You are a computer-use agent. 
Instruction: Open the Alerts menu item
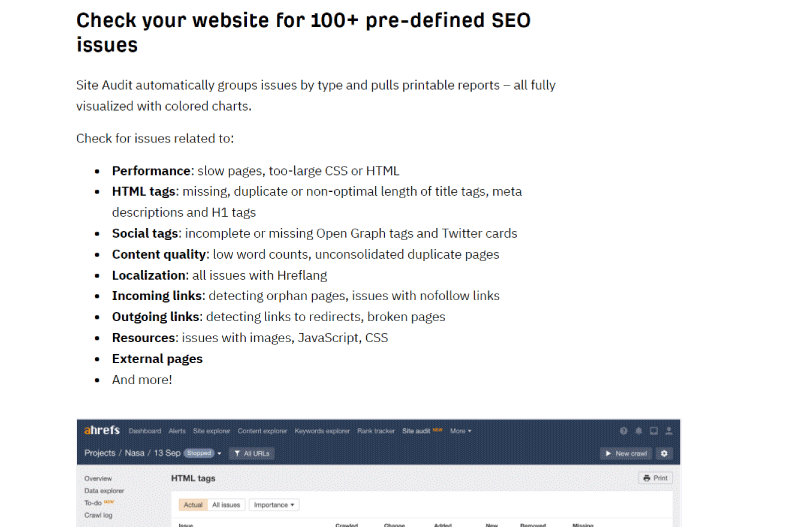click(177, 431)
